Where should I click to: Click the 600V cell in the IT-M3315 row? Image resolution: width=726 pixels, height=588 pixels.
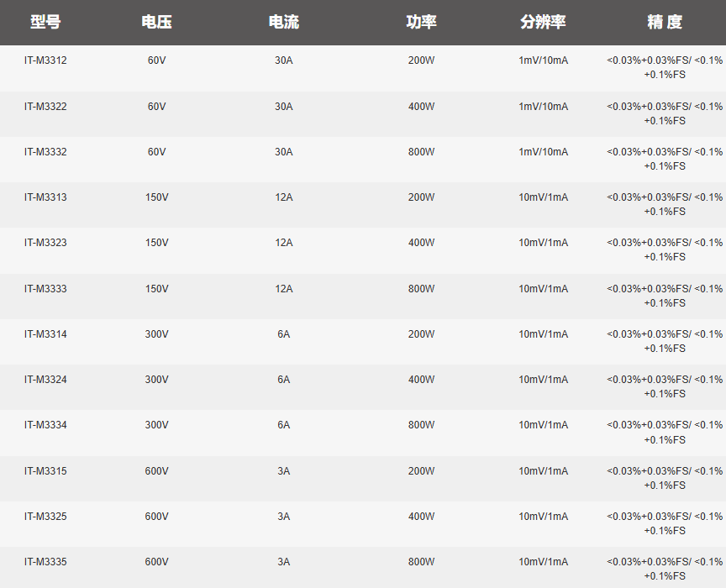[x=156, y=471]
